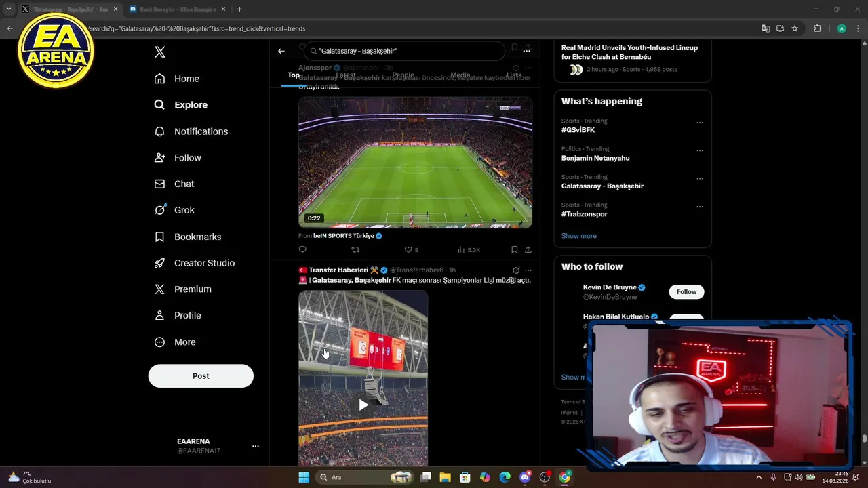This screenshot has height=488, width=868.
Task: View 5.3K analytics of video post
Action: 469,249
